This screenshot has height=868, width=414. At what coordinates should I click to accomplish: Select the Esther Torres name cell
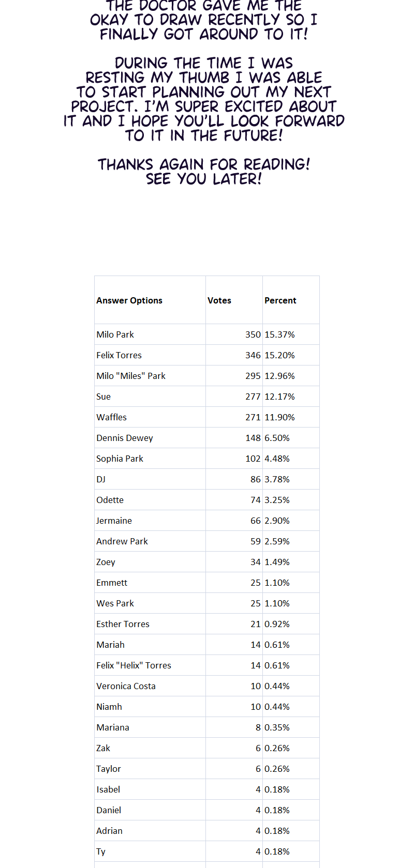pos(123,624)
